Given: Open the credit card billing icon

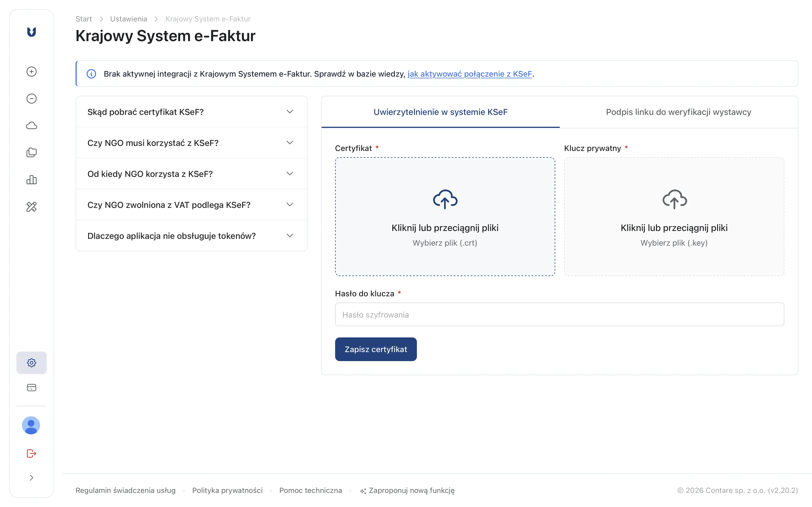Looking at the screenshot, I should (32, 388).
